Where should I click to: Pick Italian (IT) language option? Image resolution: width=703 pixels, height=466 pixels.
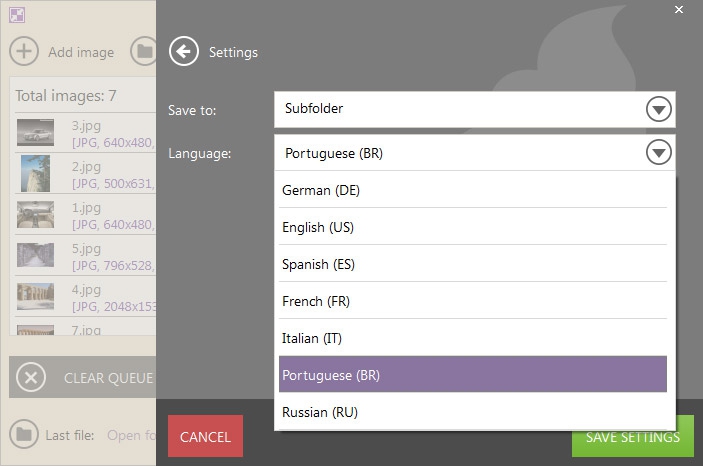(x=472, y=338)
